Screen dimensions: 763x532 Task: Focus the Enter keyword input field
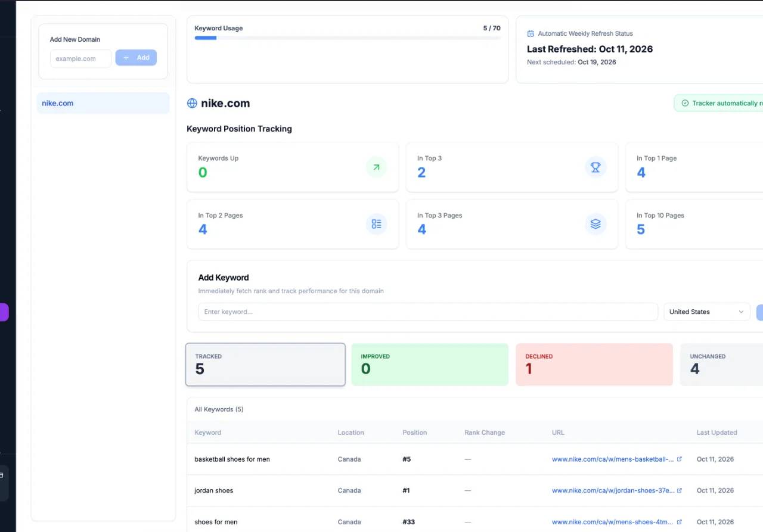(x=428, y=312)
